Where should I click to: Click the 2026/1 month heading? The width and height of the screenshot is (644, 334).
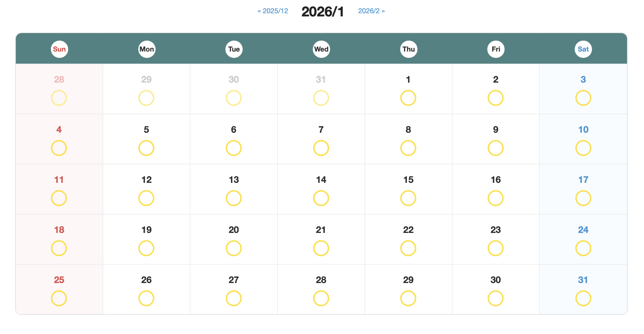(x=322, y=12)
